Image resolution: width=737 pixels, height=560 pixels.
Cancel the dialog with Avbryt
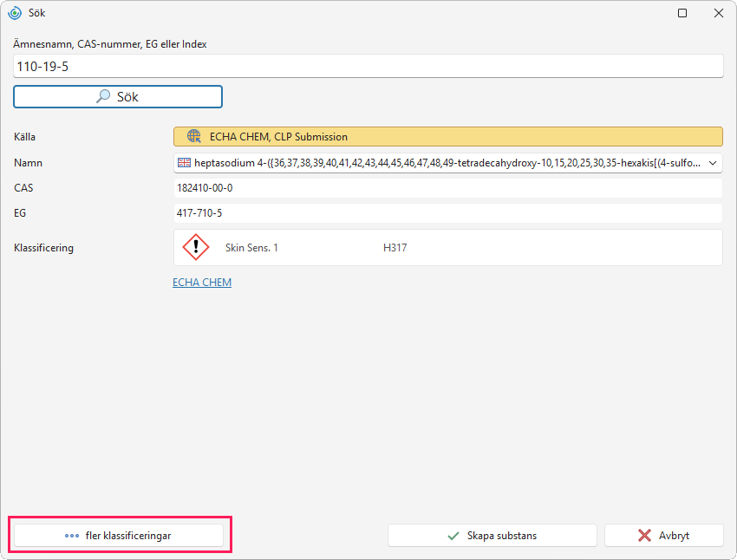(x=663, y=536)
